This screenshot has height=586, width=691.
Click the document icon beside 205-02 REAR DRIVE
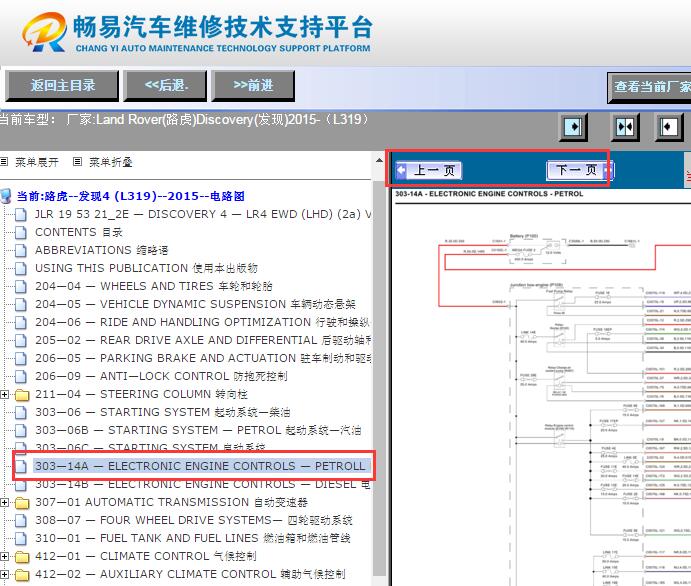click(x=21, y=340)
